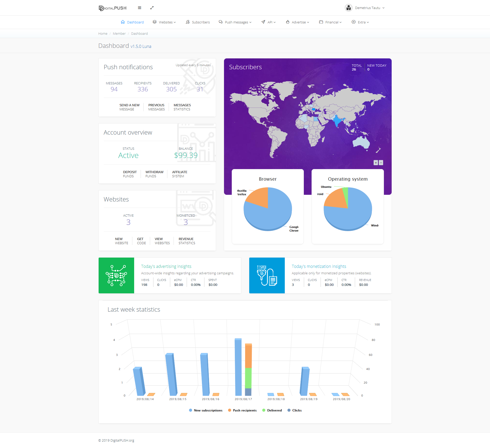Viewport: 490px width, 448px height.
Task: Click Home in the breadcrumb
Action: pos(103,33)
